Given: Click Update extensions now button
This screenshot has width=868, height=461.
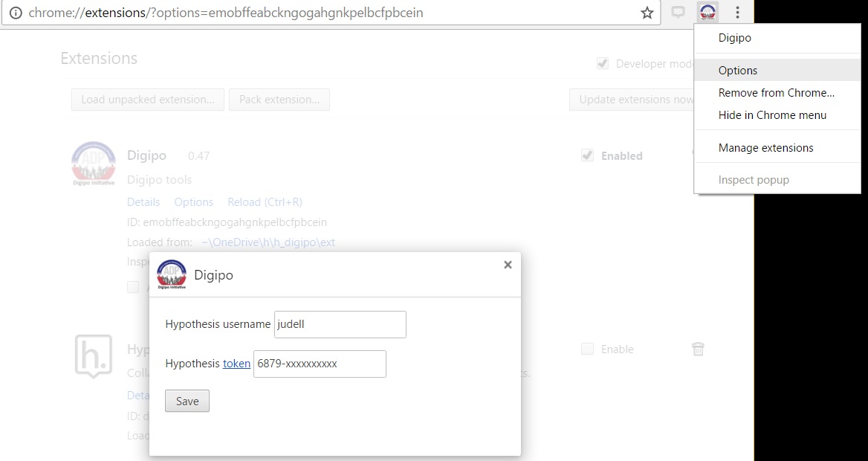Looking at the screenshot, I should pyautogui.click(x=632, y=100).
